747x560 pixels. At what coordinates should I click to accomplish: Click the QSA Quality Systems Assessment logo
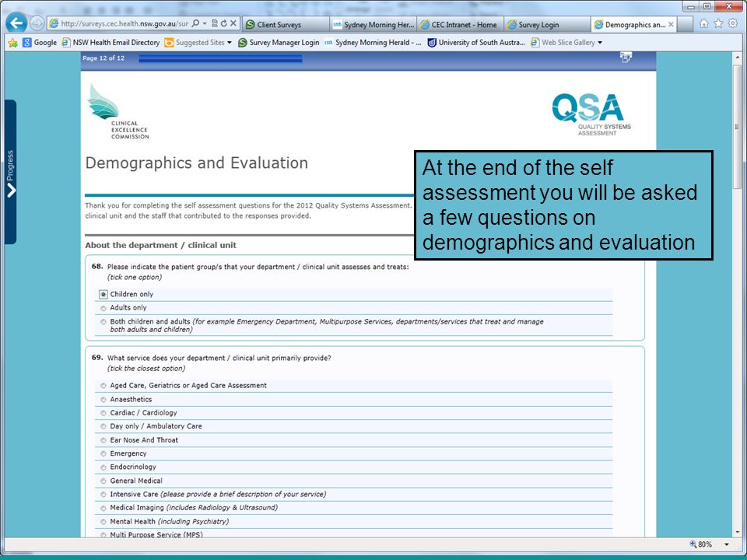click(x=591, y=114)
